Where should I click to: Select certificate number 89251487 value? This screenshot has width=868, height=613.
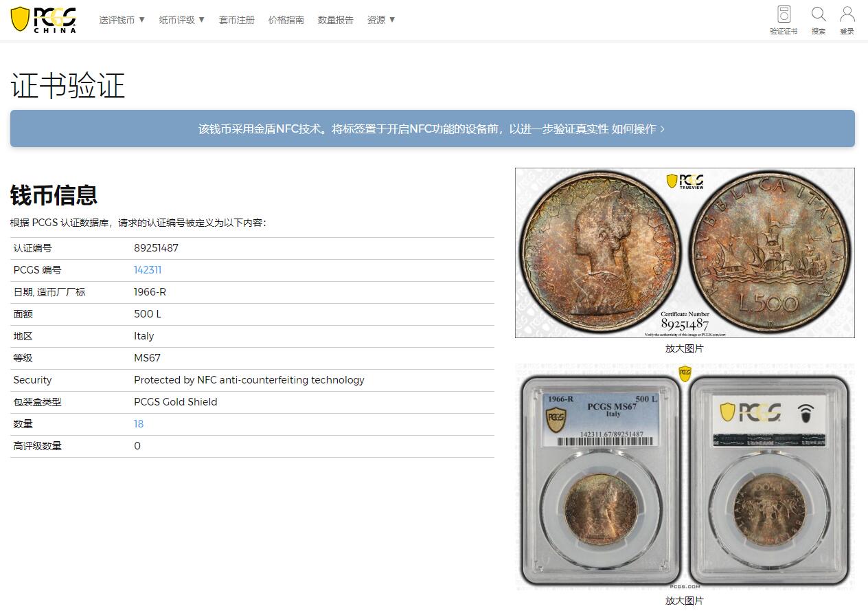(x=156, y=248)
